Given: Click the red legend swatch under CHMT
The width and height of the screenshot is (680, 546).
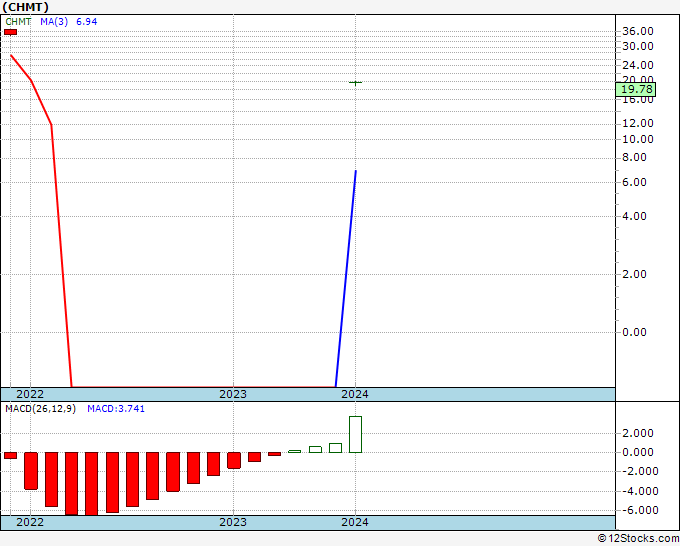Looking at the screenshot, I should [10, 32].
